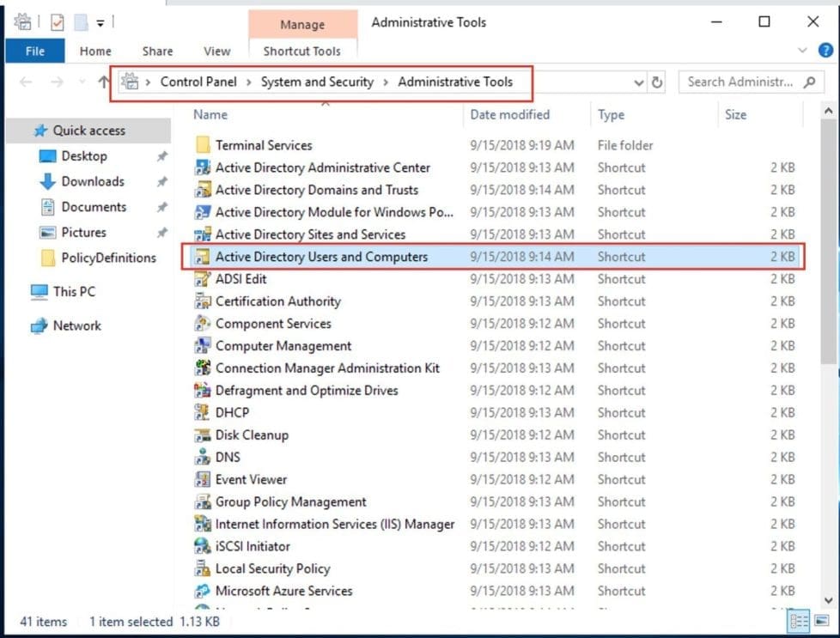The height and width of the screenshot is (638, 840).
Task: Switch to Large thumbnails view in the status bar
Action: point(820,621)
